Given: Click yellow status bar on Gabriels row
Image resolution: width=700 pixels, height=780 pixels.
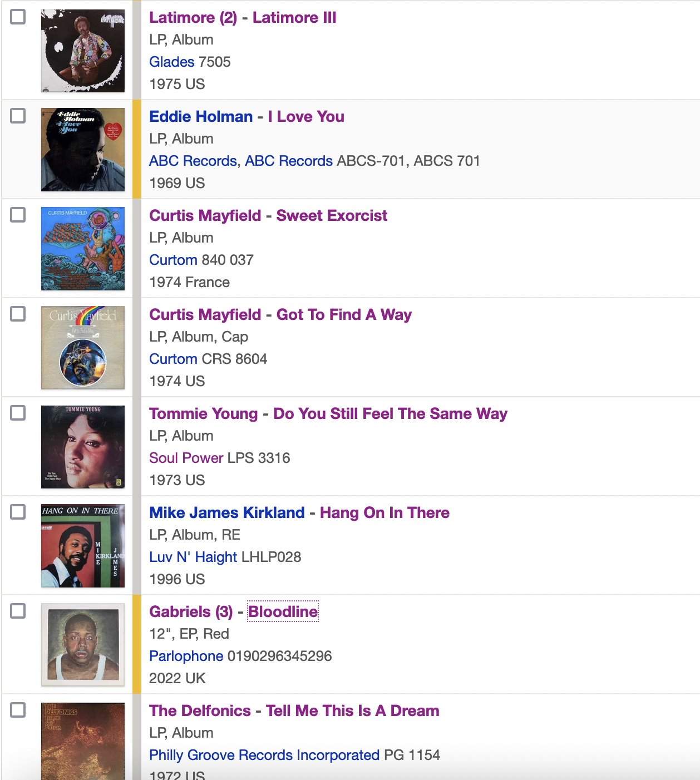Looking at the screenshot, I should 137,645.
